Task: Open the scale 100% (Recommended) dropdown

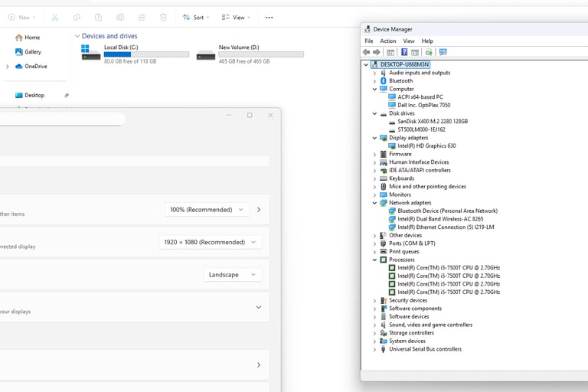Action: pos(207,210)
